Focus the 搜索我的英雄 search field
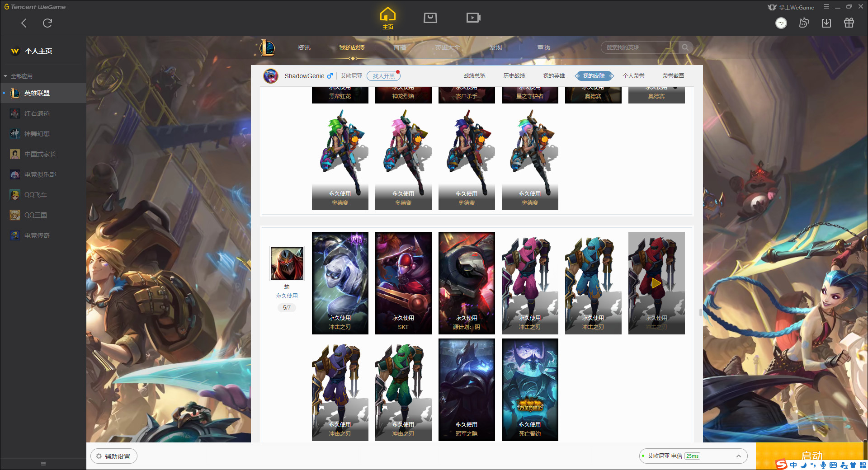This screenshot has height=470, width=868. 640,47
